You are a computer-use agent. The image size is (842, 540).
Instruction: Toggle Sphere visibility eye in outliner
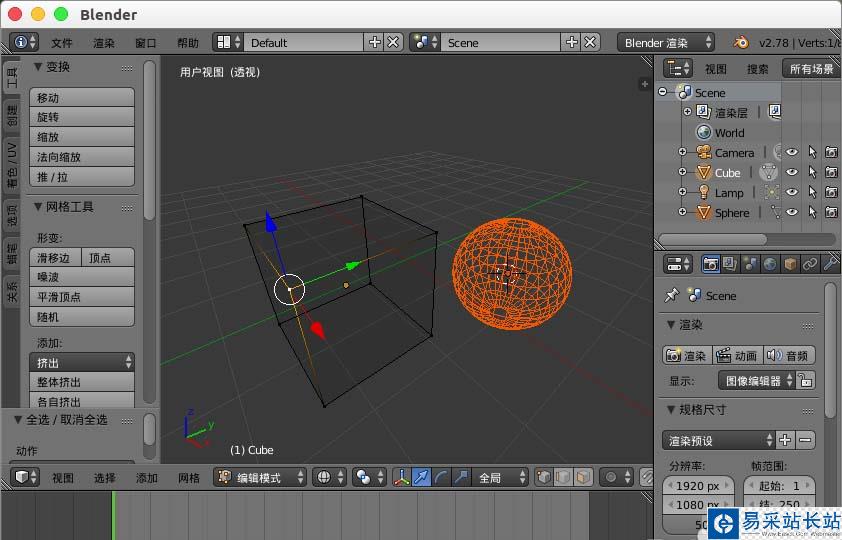click(792, 212)
